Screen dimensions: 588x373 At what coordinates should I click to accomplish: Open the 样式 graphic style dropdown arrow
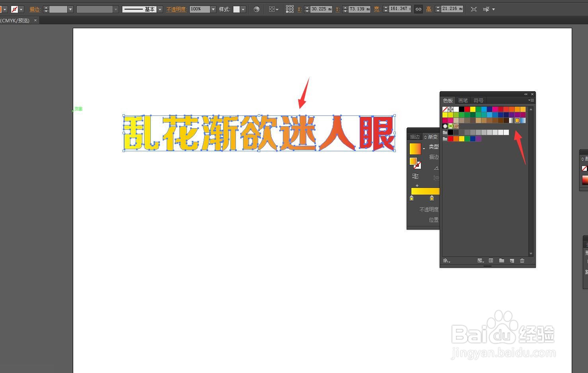(x=243, y=9)
